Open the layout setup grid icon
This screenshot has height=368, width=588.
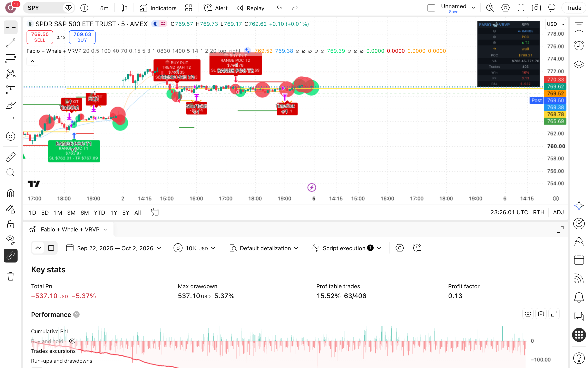click(x=189, y=8)
